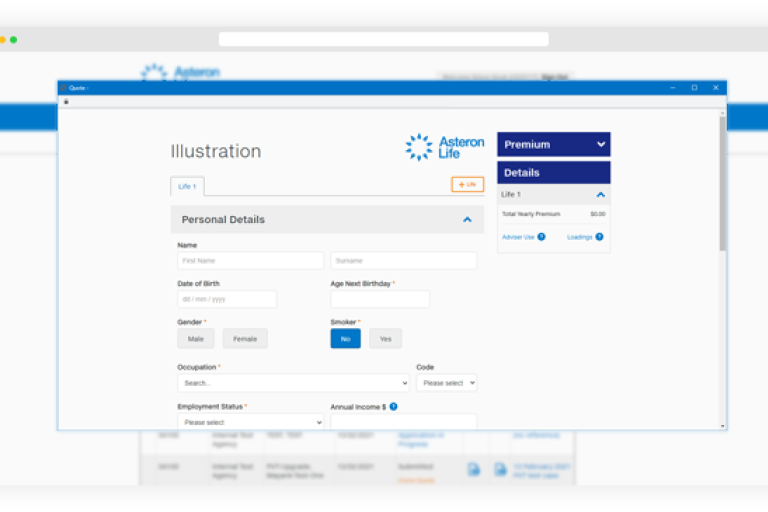768x512 pixels.
Task: Click the Annual Income help icon
Action: [393, 407]
